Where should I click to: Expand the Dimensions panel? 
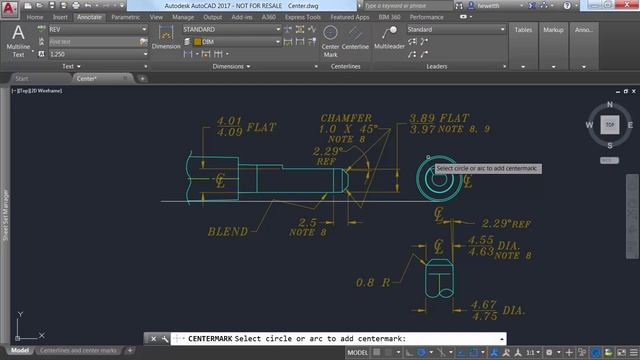pyautogui.click(x=231, y=67)
